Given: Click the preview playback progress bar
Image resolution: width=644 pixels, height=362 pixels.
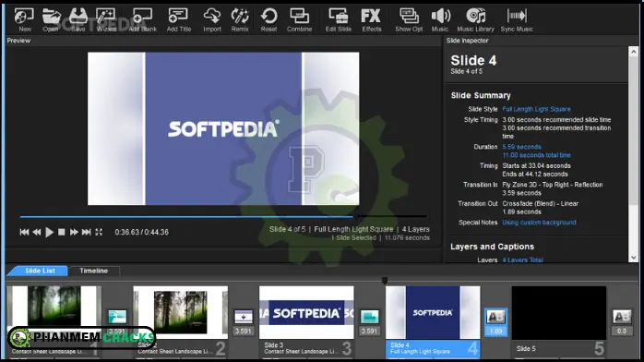Looking at the screenshot, I should pyautogui.click(x=223, y=216).
